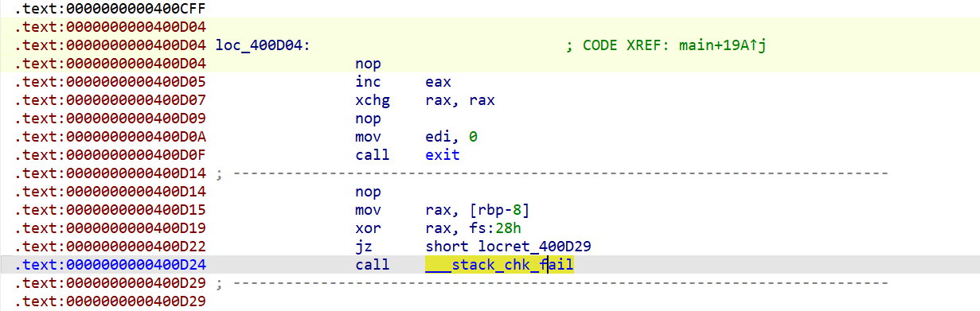Select the highlighted ___stack_chk_fail operand
The image size is (980, 311).
pos(500,265)
